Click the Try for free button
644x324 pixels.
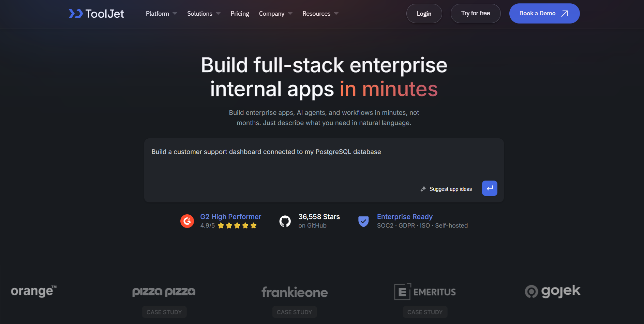[476, 13]
